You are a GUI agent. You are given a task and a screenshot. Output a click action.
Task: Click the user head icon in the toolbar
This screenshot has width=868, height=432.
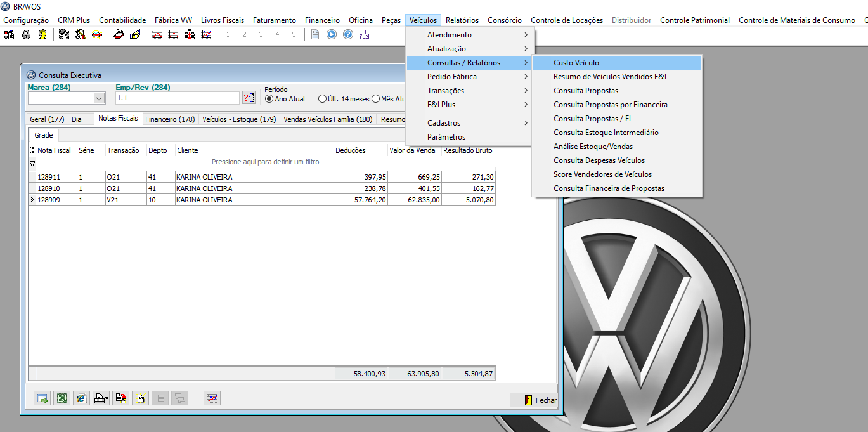point(42,34)
